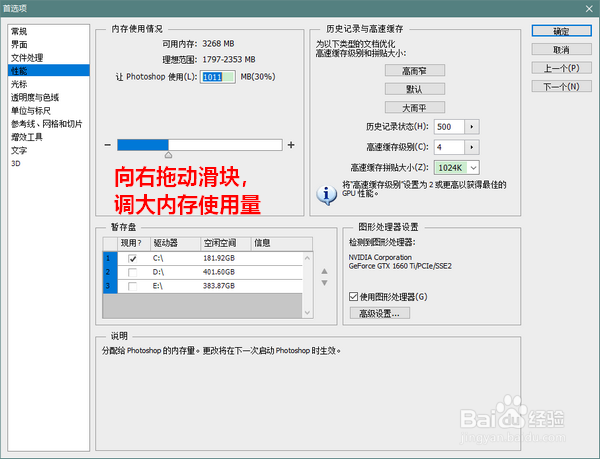The width and height of the screenshot is (600, 459).
Task: Select 光标 in the category list
Action: pyautogui.click(x=49, y=84)
